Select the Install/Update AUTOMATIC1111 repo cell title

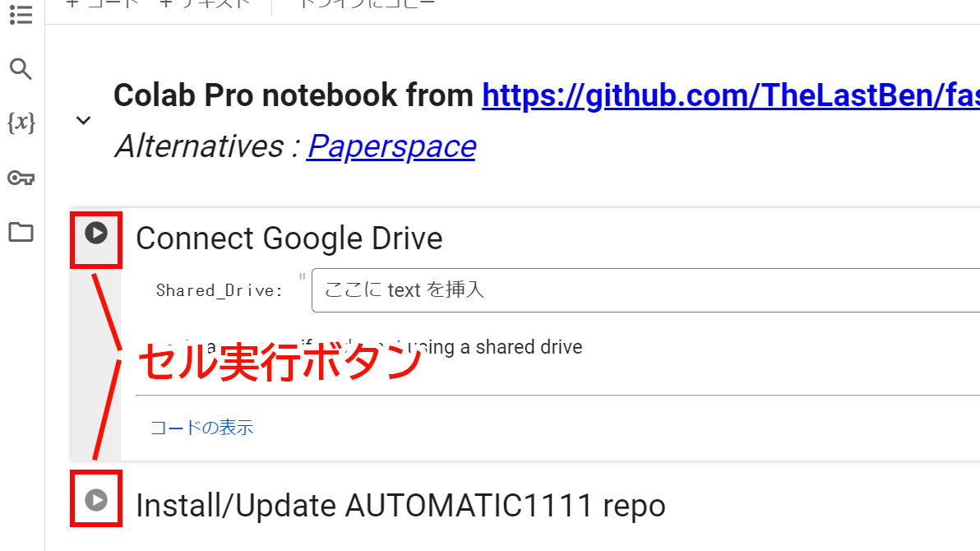pos(400,505)
